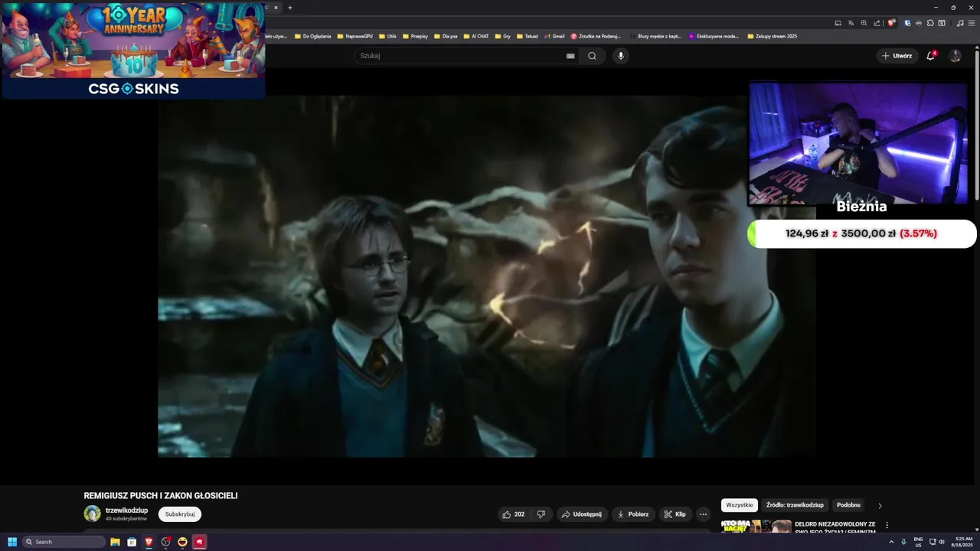Open the Gmail bookmark
Screen dimensions: 980x551
(x=554, y=36)
